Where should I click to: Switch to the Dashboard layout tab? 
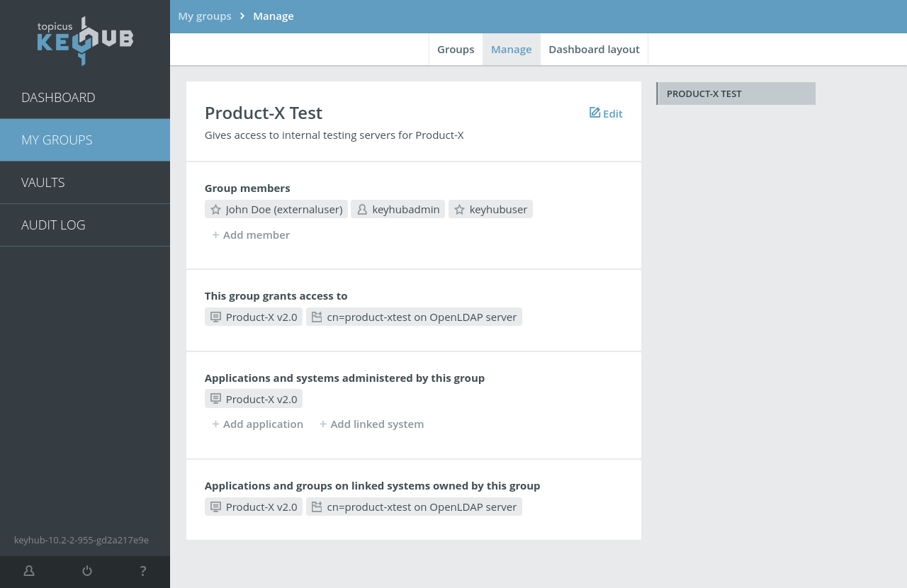pos(594,50)
